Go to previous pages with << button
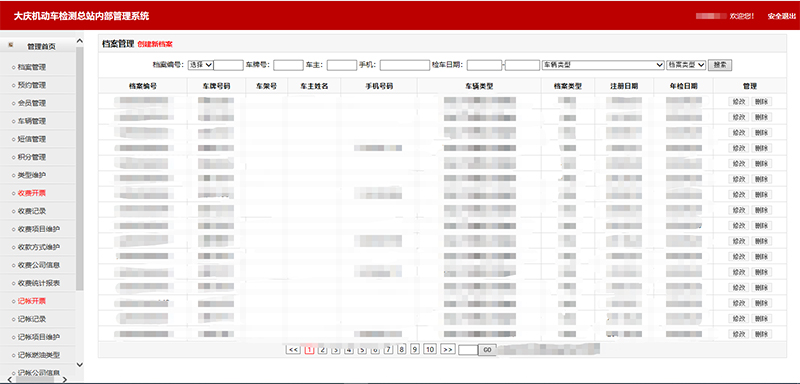 [x=293, y=349]
